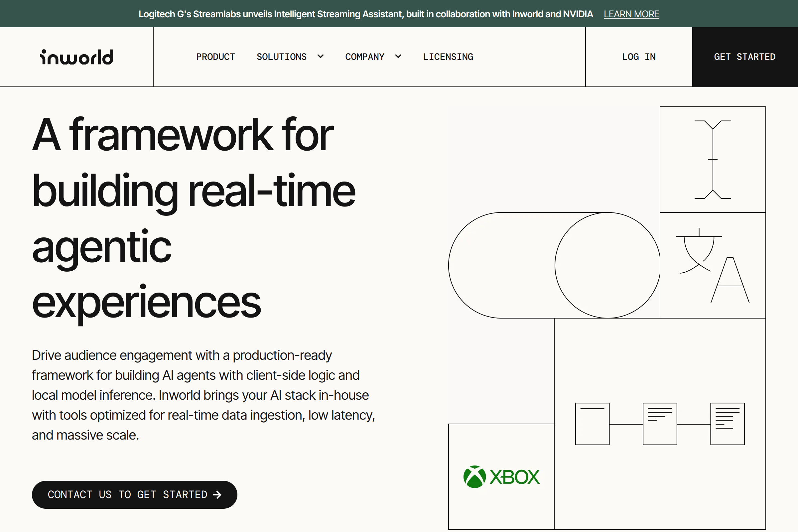Click the Xbox logo tile

(501, 477)
